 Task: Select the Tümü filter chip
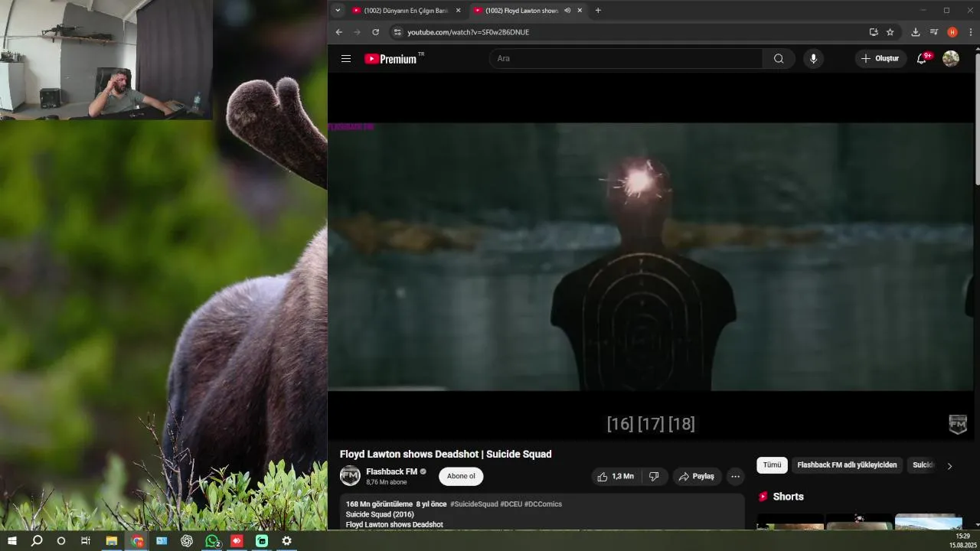pos(772,465)
